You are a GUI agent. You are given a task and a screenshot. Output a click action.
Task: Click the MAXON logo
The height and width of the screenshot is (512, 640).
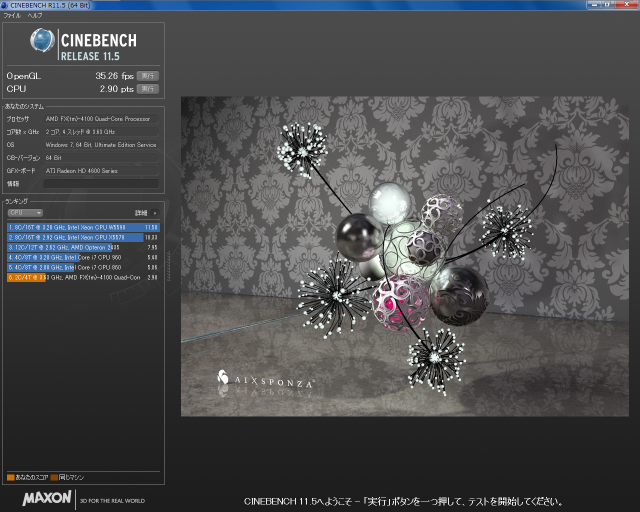[x=47, y=498]
